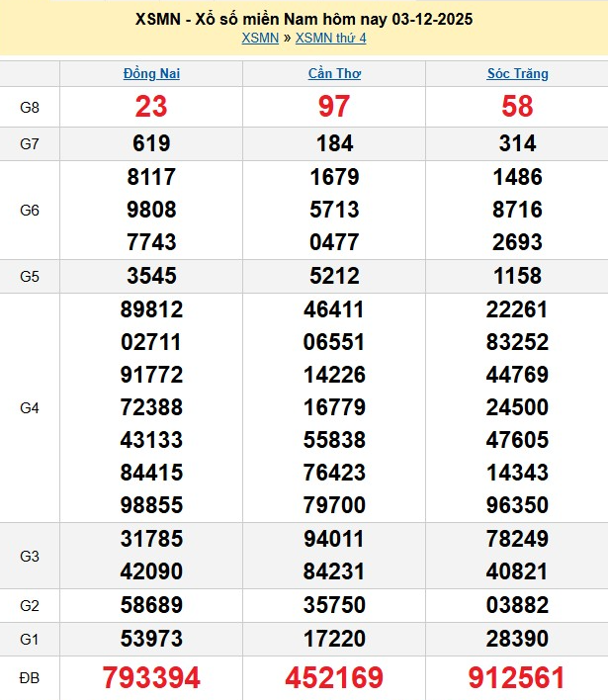Click the G4 row label
This screenshot has height=700, width=608.
pyautogui.click(x=30, y=407)
